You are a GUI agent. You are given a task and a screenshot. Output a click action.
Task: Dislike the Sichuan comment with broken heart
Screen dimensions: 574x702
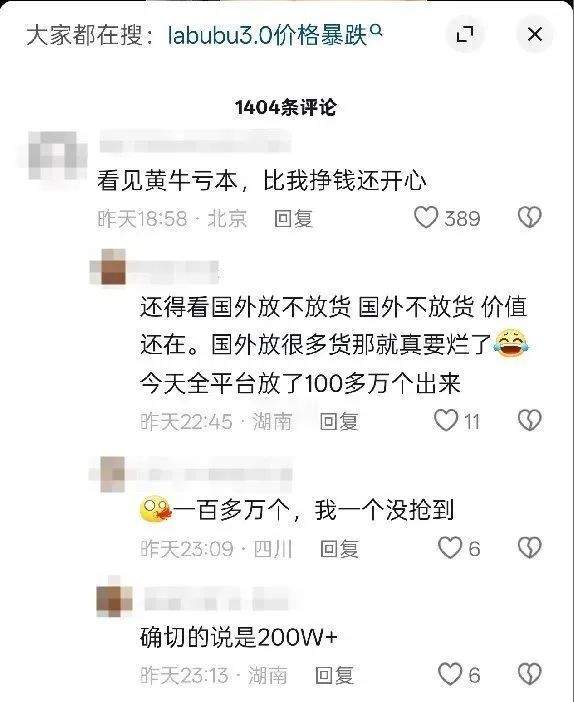(530, 548)
